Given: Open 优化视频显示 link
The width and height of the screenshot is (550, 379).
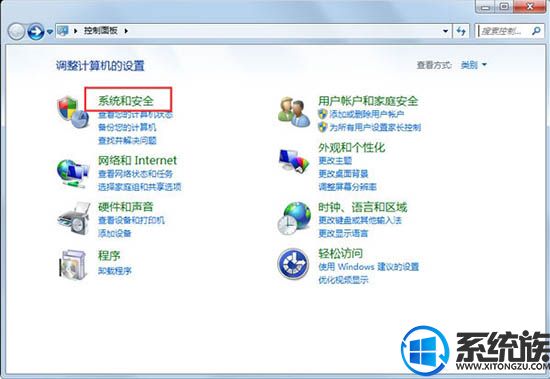Looking at the screenshot, I should (x=343, y=280).
